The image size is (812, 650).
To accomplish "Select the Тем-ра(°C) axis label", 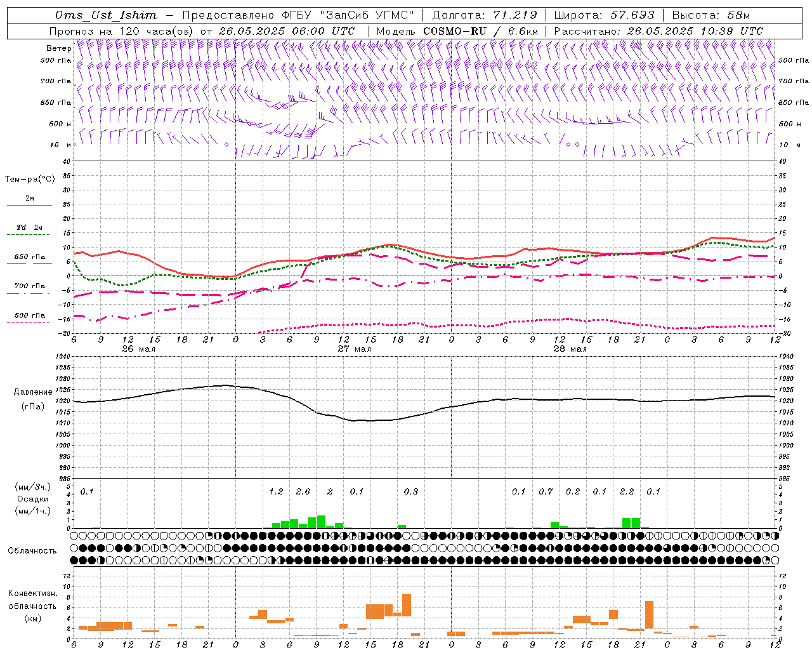I will (x=30, y=180).
